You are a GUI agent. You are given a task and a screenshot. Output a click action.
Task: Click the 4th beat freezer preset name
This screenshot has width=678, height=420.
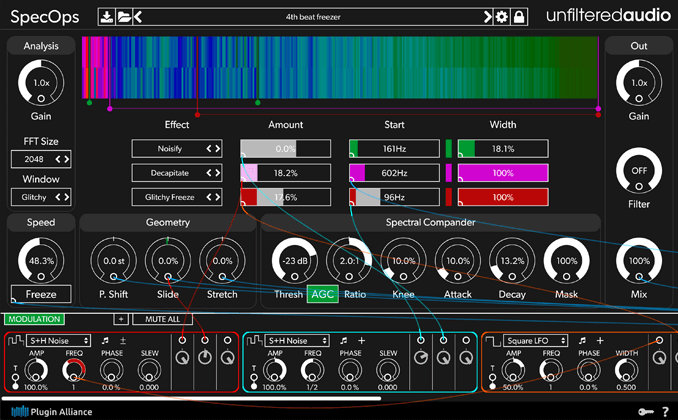[x=313, y=17]
